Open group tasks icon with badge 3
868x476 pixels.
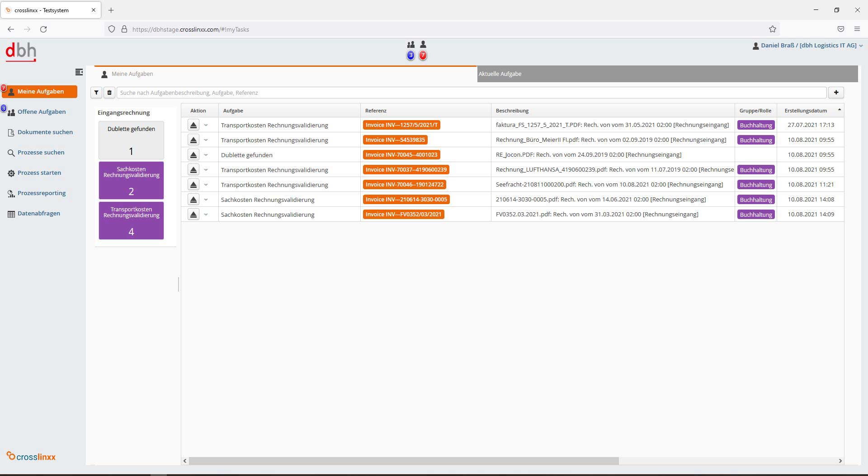coord(410,50)
